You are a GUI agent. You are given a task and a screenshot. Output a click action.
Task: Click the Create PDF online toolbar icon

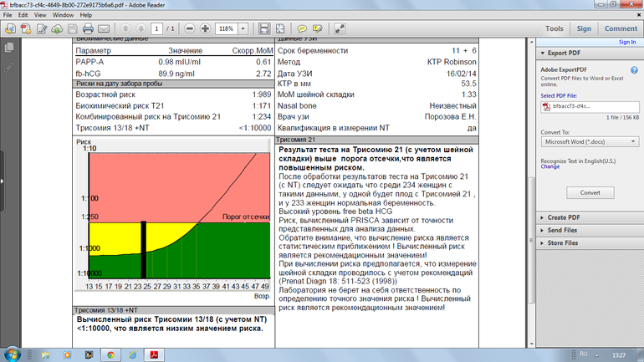tap(26, 28)
